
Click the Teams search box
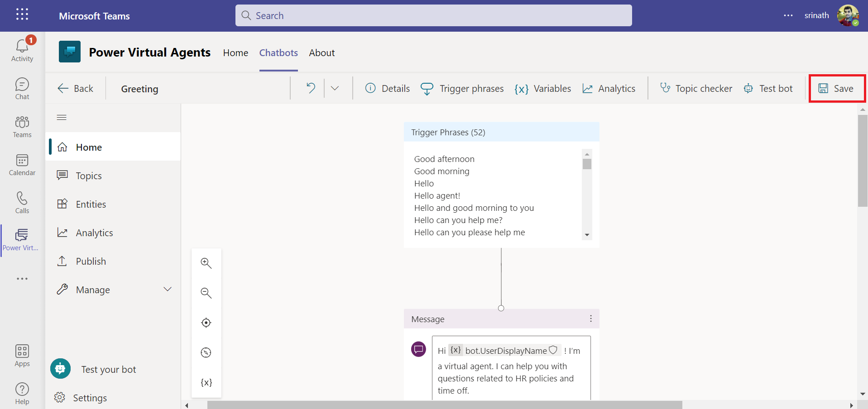433,16
